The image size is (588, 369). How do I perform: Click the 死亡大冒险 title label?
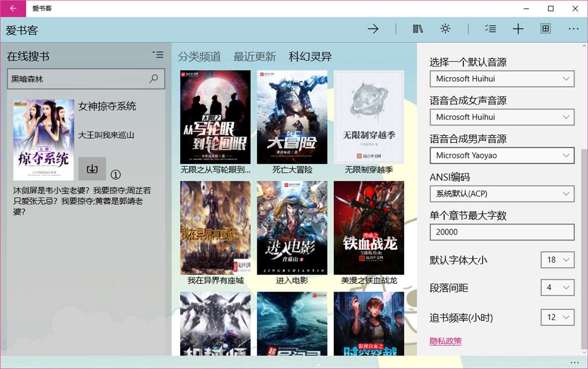[x=292, y=170]
